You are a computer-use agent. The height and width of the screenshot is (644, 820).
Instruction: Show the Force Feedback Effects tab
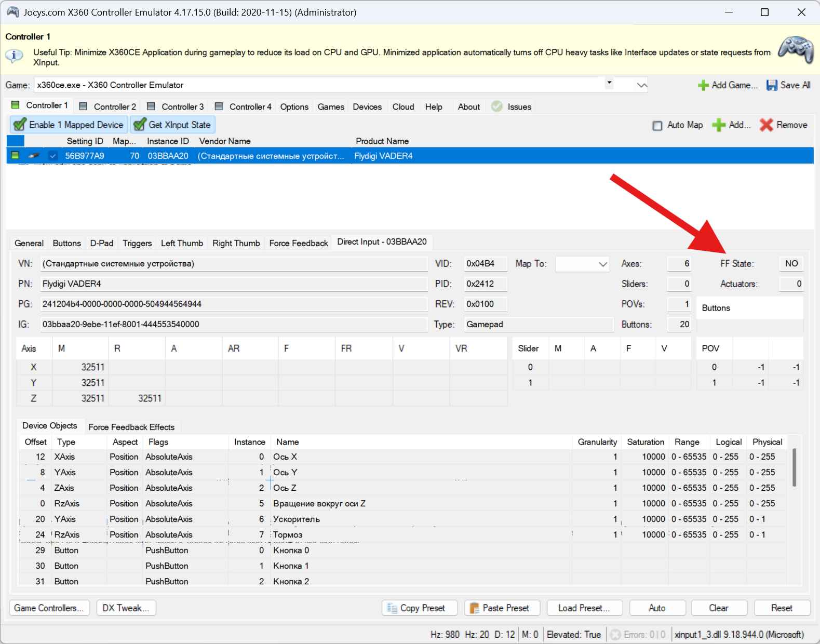click(131, 427)
